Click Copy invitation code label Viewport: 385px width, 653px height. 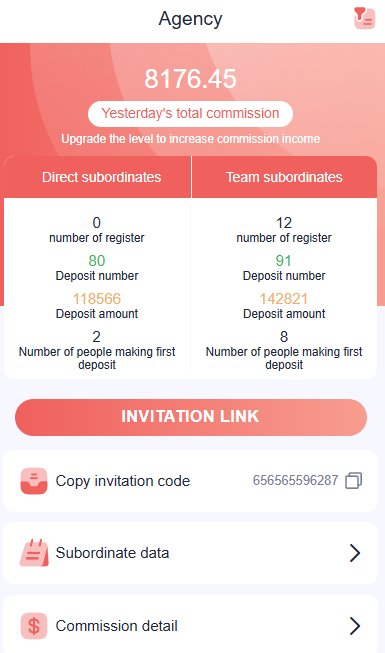coord(123,481)
